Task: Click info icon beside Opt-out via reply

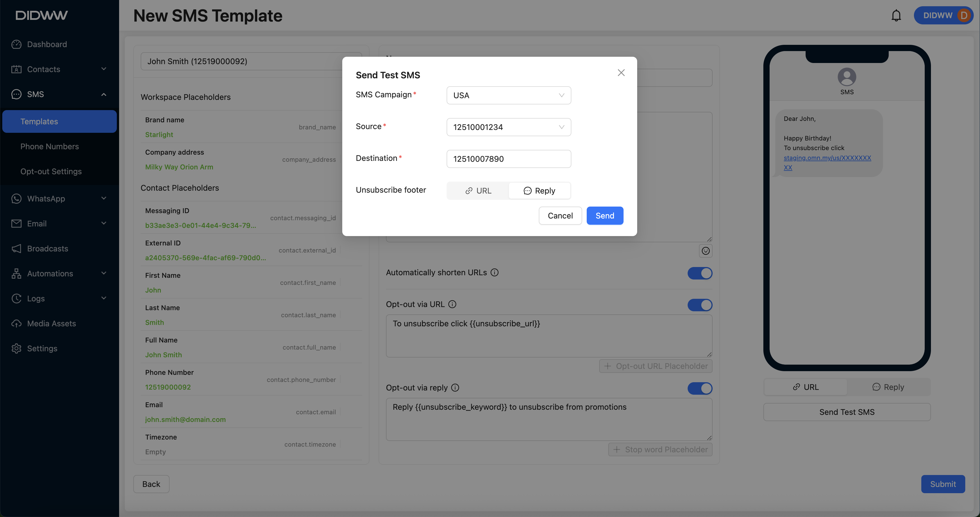Action: [455, 388]
